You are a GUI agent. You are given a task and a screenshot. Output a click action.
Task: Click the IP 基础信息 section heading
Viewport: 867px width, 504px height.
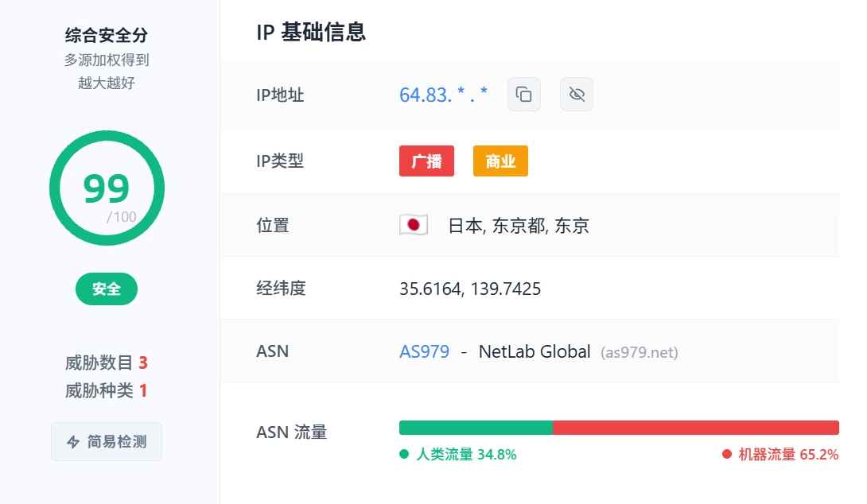(x=311, y=32)
